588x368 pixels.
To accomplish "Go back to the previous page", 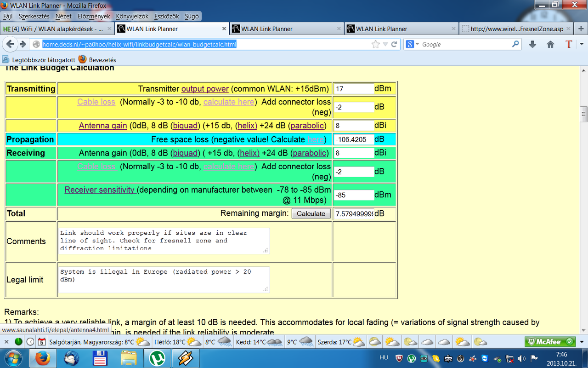I will click(x=10, y=44).
